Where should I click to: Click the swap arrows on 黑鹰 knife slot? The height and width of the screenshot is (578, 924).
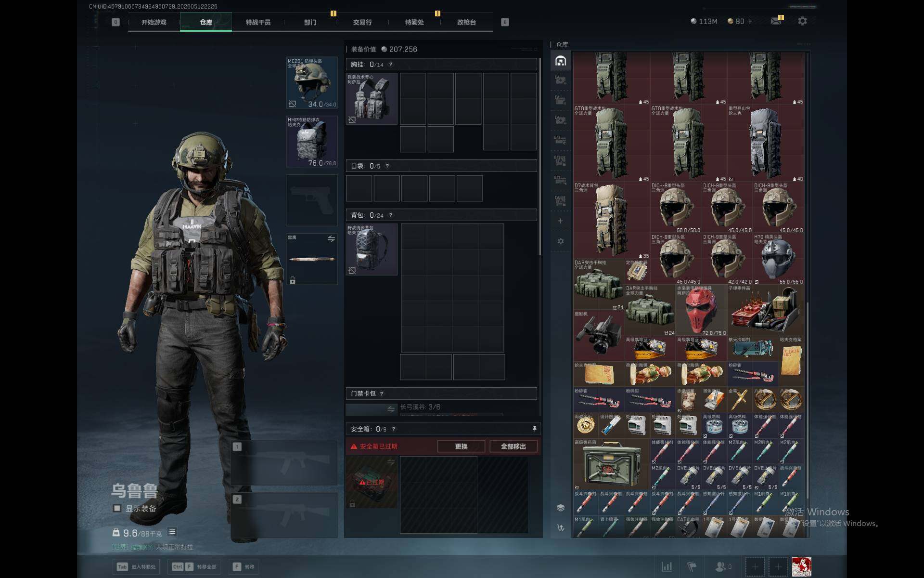[331, 239]
